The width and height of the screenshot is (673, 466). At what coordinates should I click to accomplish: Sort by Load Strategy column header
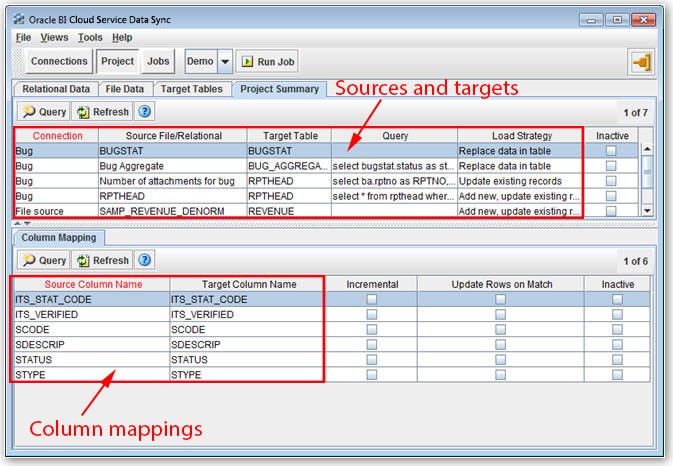click(522, 136)
